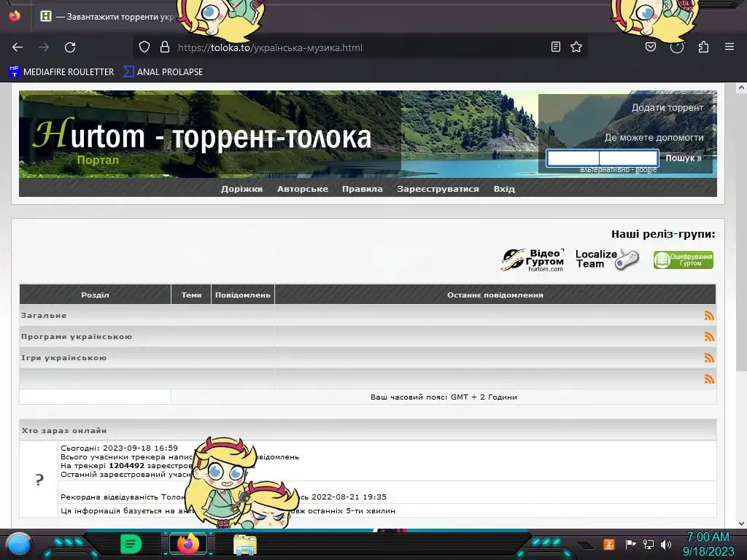
Task: Click the Останнє повідомлення column header
Action: (495, 295)
